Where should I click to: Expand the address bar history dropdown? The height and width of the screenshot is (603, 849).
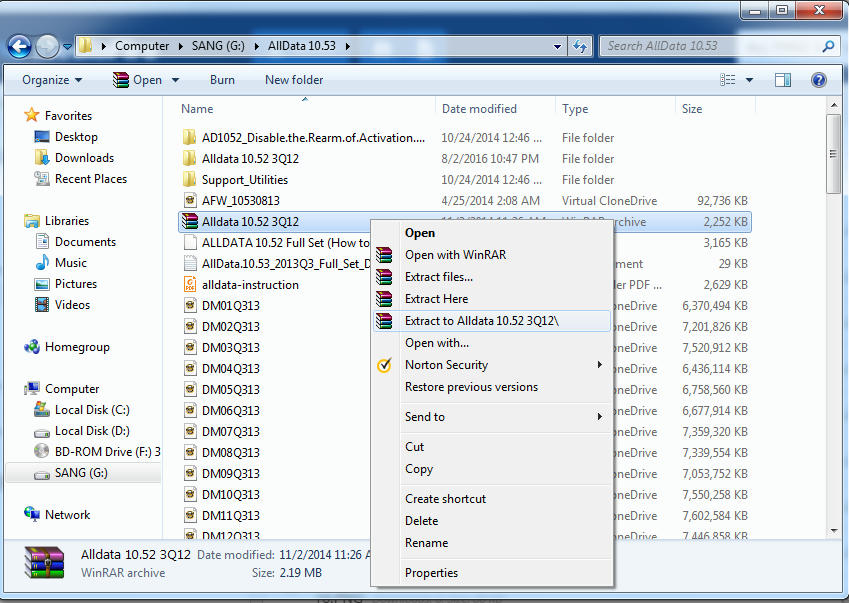[557, 47]
